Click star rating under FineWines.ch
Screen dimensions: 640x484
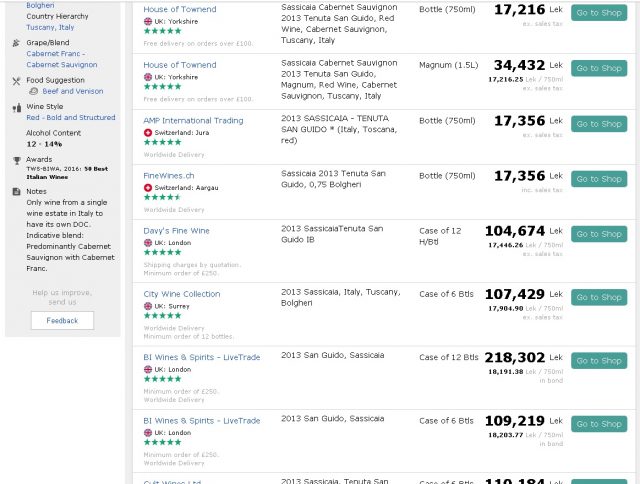click(162, 197)
